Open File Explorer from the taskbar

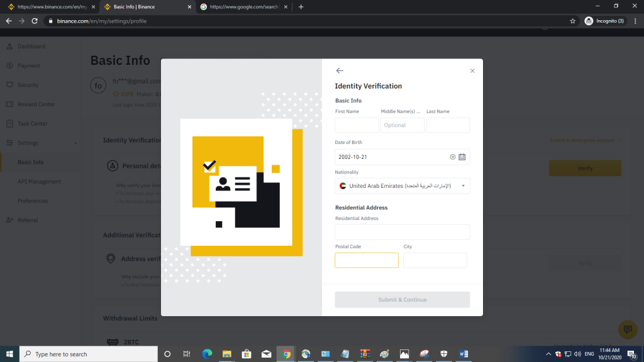point(226,354)
